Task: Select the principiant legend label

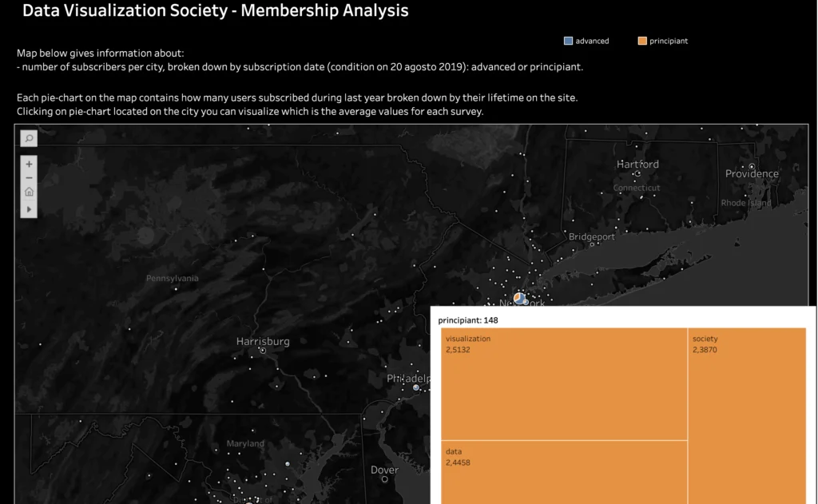Action: pos(669,41)
